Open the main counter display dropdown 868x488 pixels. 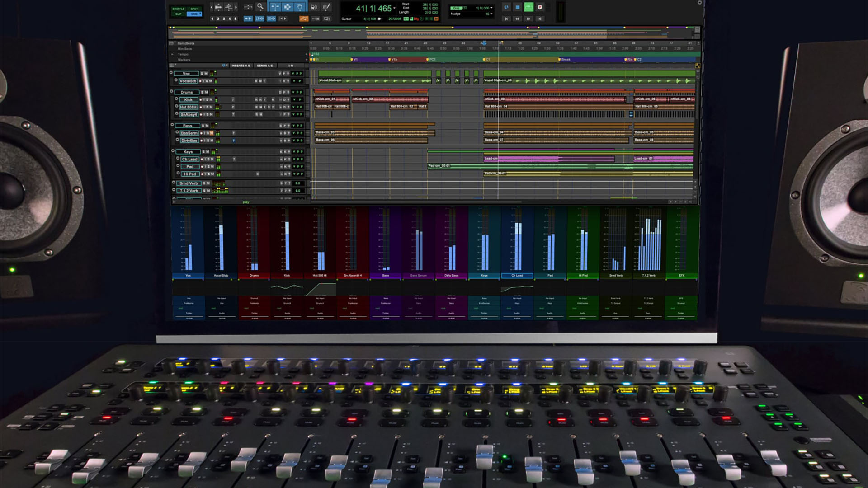[x=394, y=8]
